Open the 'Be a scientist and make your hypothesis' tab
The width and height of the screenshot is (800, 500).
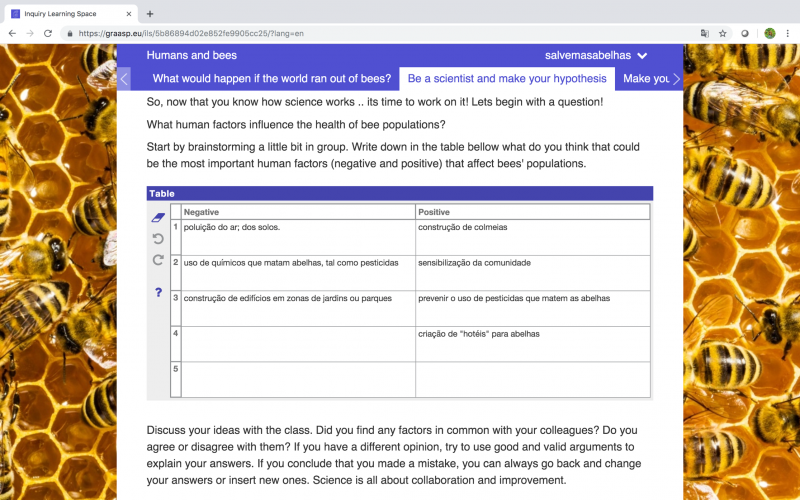(507, 79)
